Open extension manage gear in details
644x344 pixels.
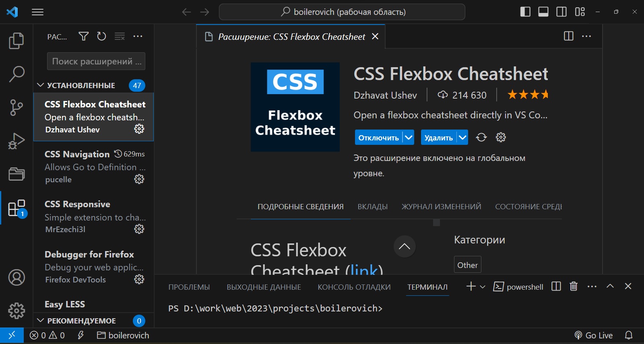coord(501,138)
